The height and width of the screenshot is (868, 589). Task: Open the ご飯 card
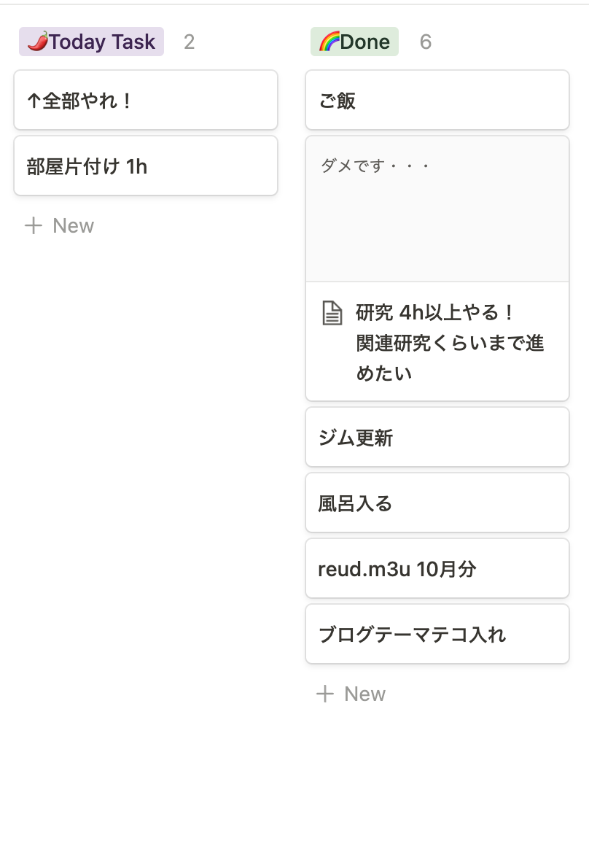437,101
